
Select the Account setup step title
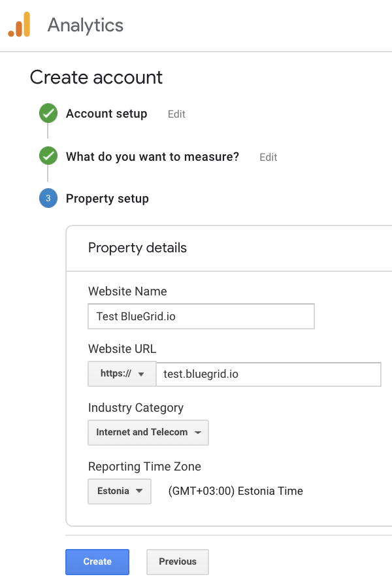(x=106, y=114)
